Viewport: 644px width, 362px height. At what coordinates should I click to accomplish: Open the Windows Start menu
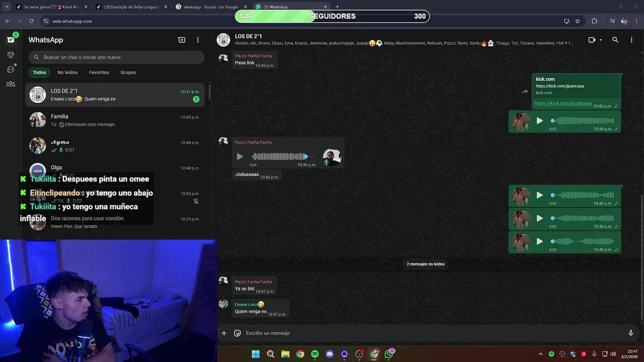256,354
